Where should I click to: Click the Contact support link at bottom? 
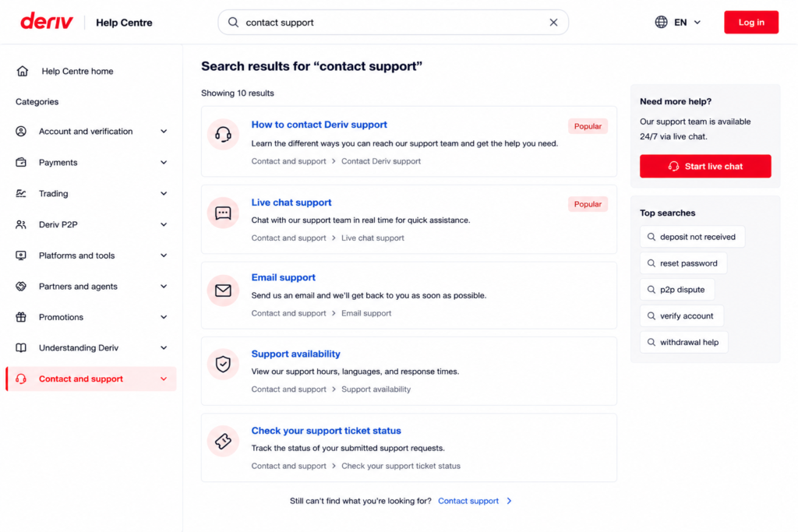pyautogui.click(x=468, y=501)
